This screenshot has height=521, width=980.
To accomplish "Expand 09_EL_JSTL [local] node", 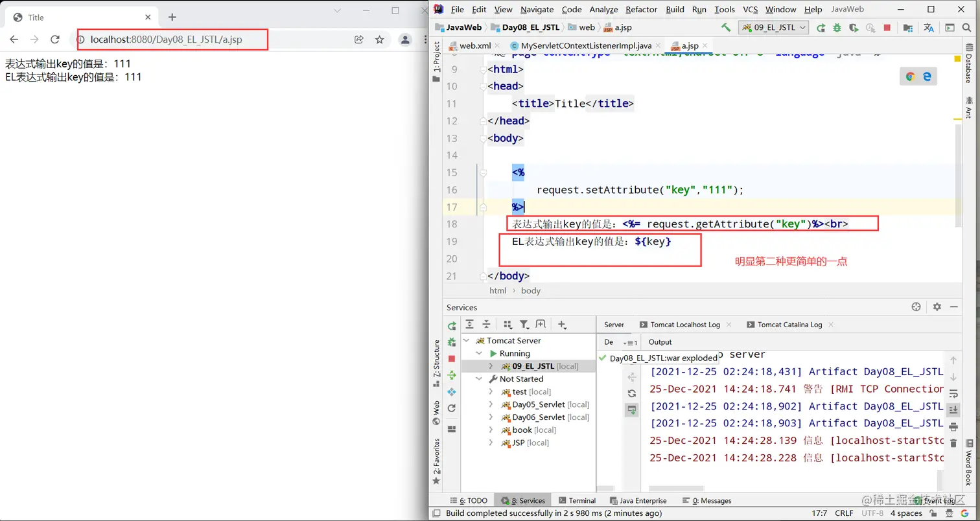I will (x=491, y=366).
